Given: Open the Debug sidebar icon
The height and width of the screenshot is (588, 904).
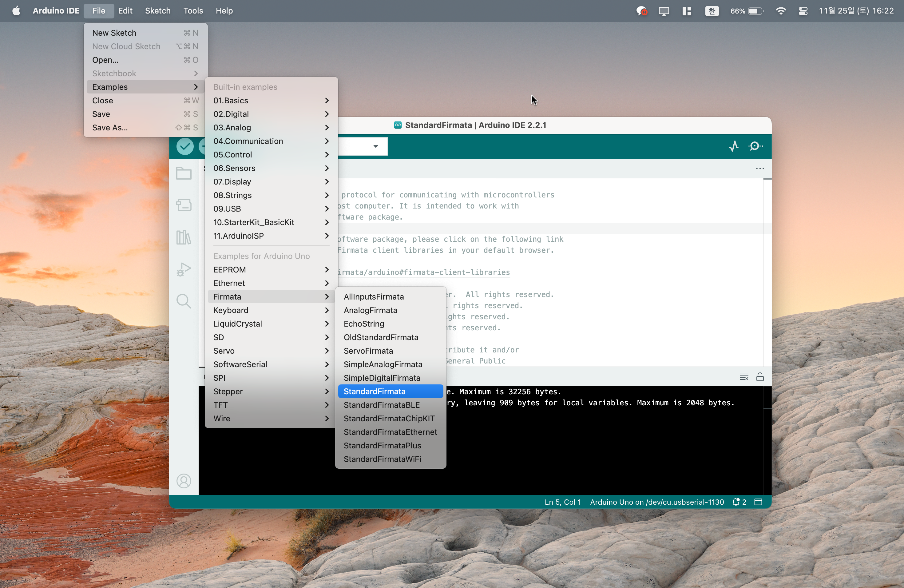Looking at the screenshot, I should [x=184, y=269].
